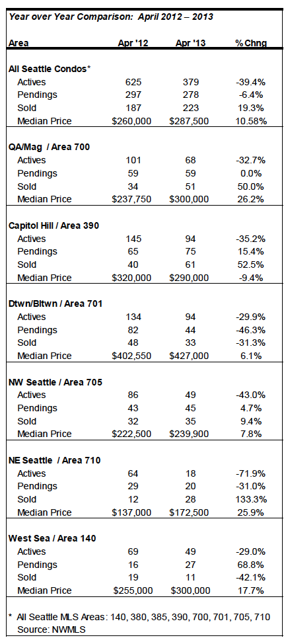This screenshot has height=644, width=286.
Task: Click the Capitol Hill / Area 390 heading
Action: tap(54, 225)
